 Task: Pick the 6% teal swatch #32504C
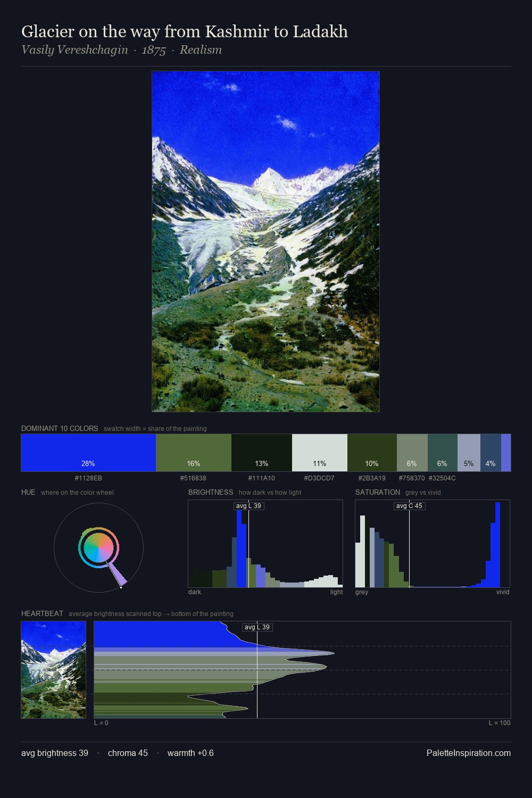point(443,453)
